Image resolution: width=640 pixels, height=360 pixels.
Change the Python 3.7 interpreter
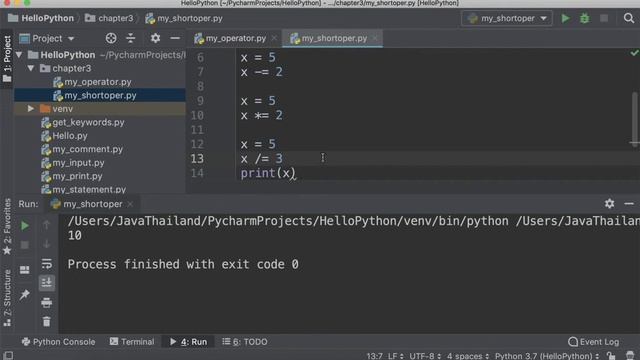(547, 356)
